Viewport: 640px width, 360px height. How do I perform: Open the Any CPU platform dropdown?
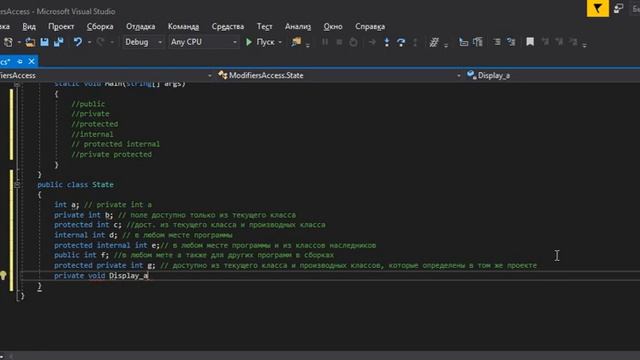[203, 42]
